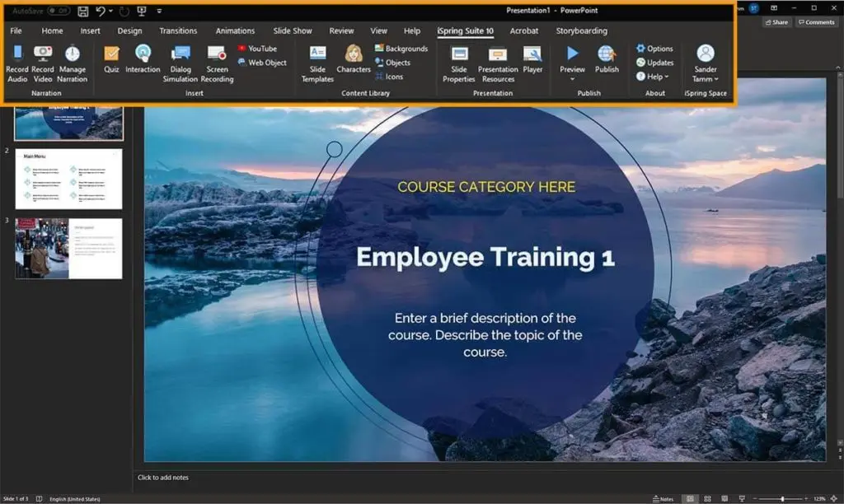844x504 pixels.
Task: Open the Player settings
Action: (532, 59)
